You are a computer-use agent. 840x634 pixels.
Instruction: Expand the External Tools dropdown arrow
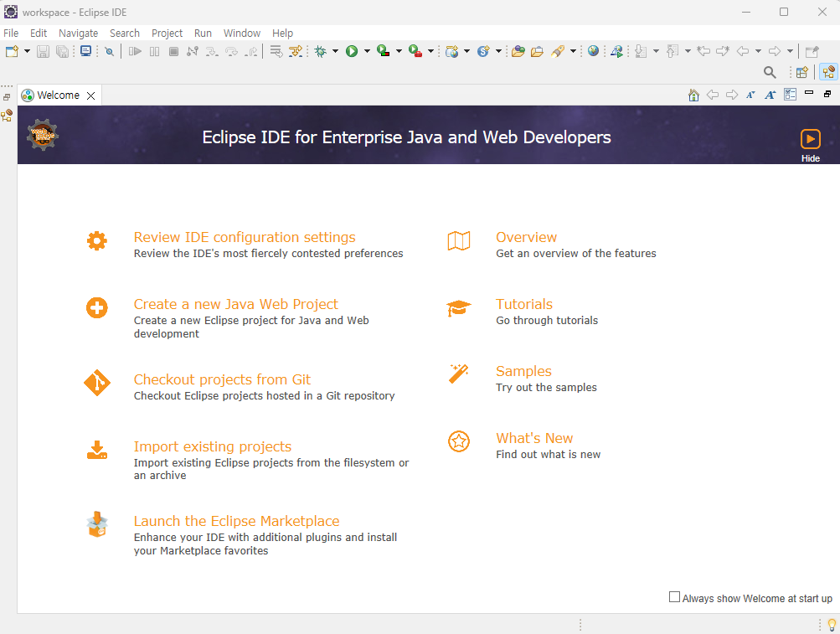430,51
